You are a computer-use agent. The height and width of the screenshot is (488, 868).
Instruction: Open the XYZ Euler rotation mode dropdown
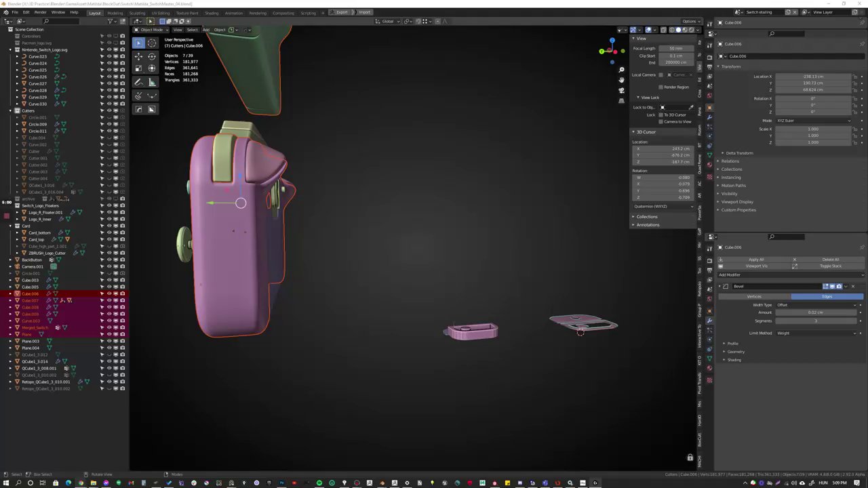coord(814,121)
